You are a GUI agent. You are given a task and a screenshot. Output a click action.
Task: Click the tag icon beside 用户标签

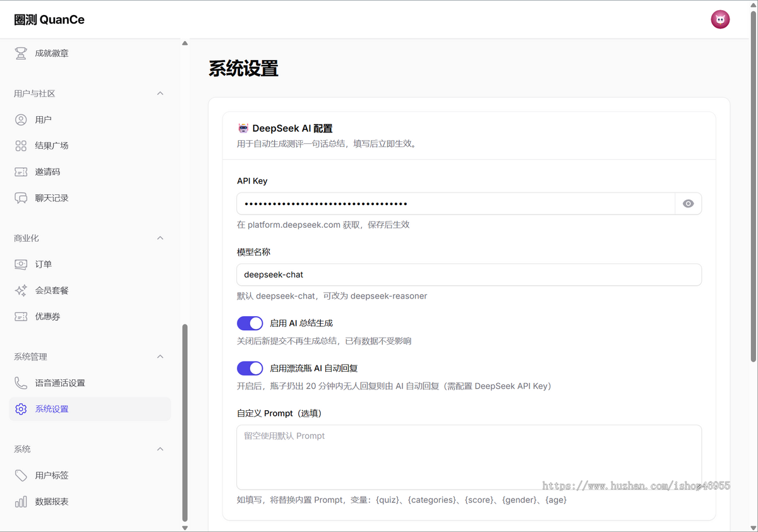[21, 475]
